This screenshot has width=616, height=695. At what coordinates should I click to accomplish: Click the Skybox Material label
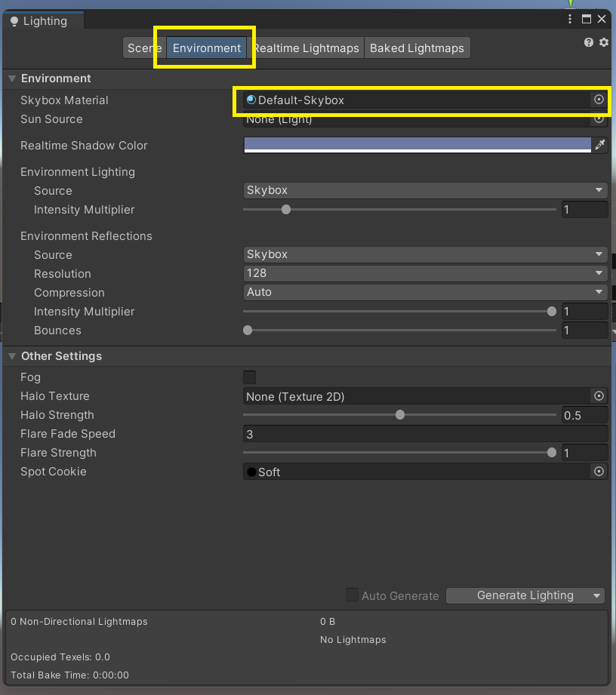[x=64, y=100]
